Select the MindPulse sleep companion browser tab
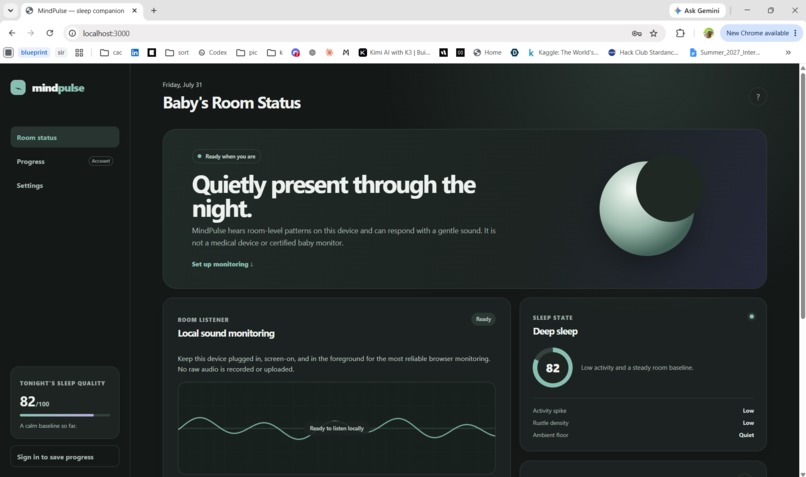 pyautogui.click(x=81, y=11)
